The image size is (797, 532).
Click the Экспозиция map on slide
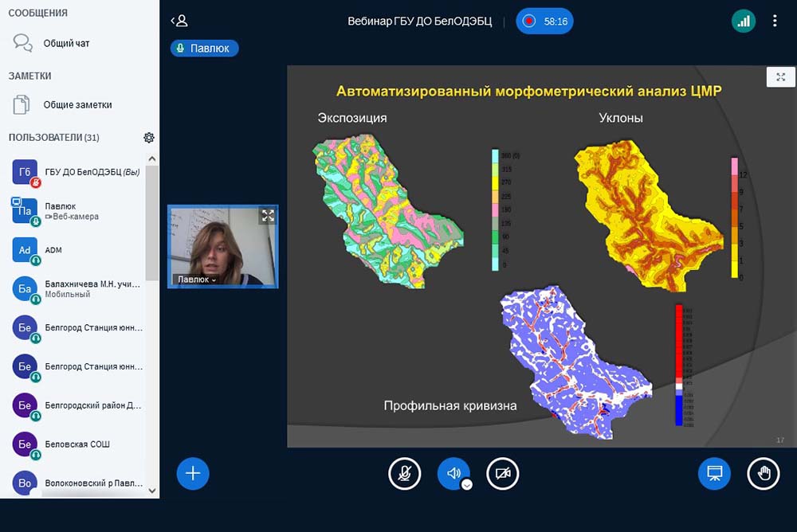coord(388,211)
